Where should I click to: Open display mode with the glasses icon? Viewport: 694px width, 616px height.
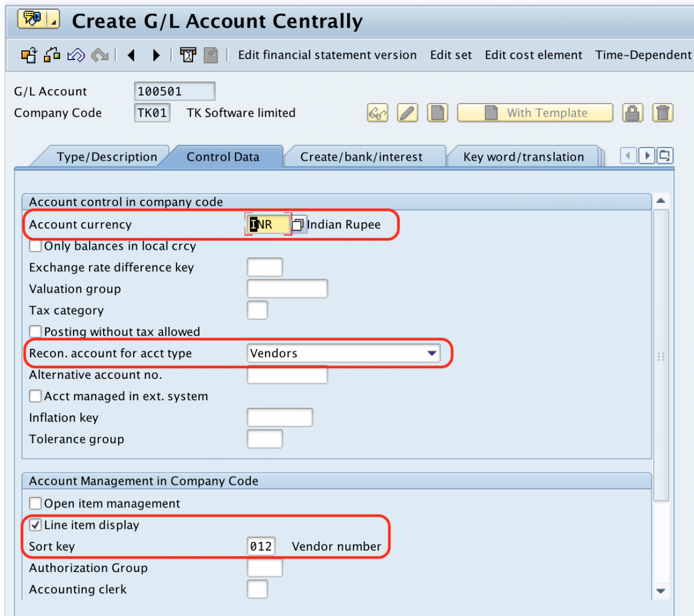[376, 113]
